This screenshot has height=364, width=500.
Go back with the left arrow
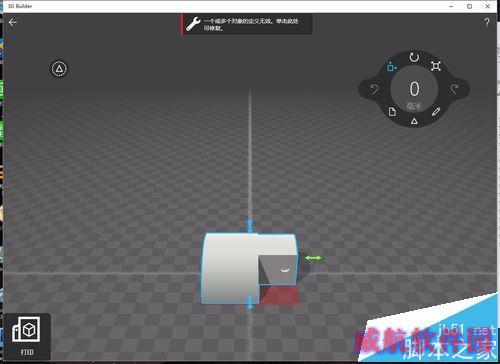point(13,22)
